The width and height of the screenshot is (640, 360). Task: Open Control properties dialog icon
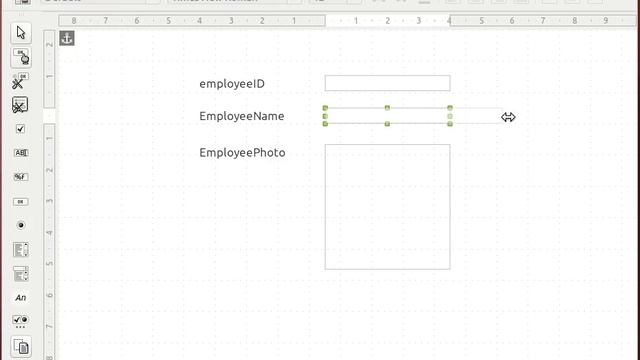click(21, 81)
